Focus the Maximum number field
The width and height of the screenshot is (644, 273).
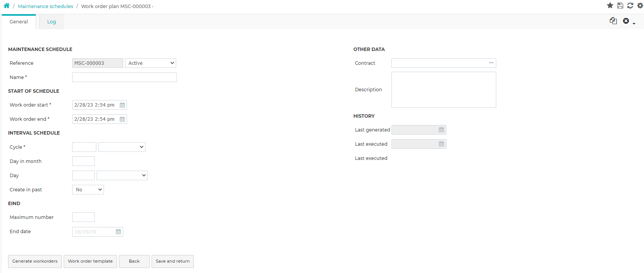pyautogui.click(x=83, y=217)
